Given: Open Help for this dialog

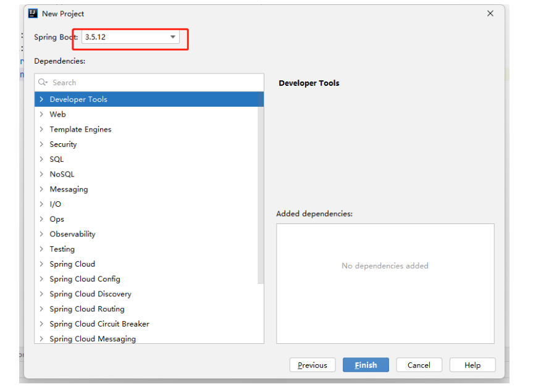Looking at the screenshot, I should click(x=472, y=365).
